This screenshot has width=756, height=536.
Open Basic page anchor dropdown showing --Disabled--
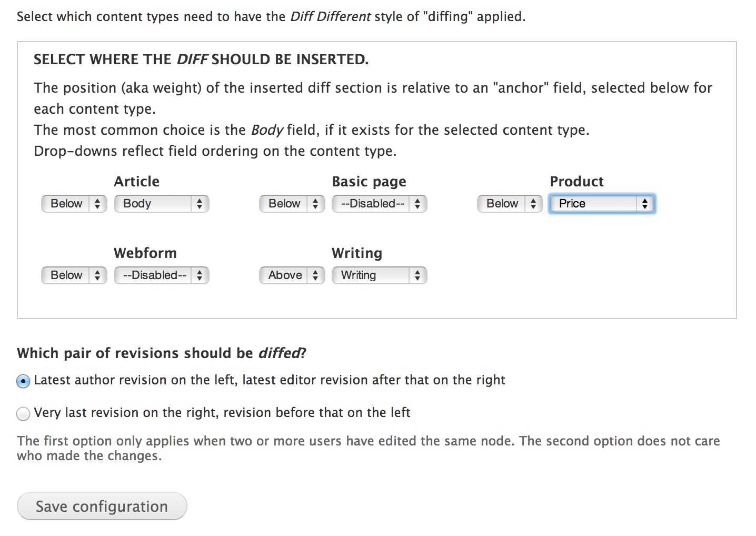(x=380, y=204)
